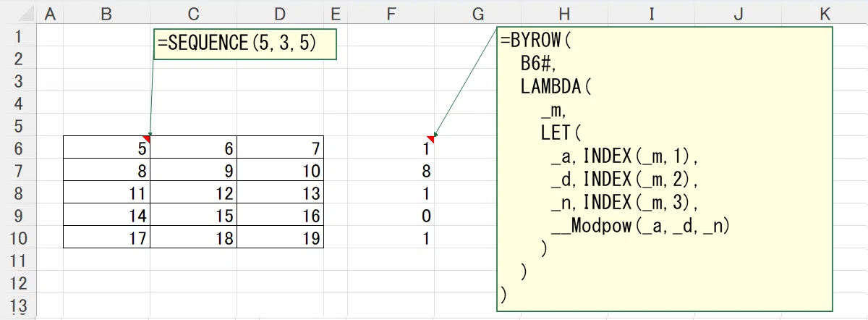
Task: Select row 2 header
Action: pos(18,59)
